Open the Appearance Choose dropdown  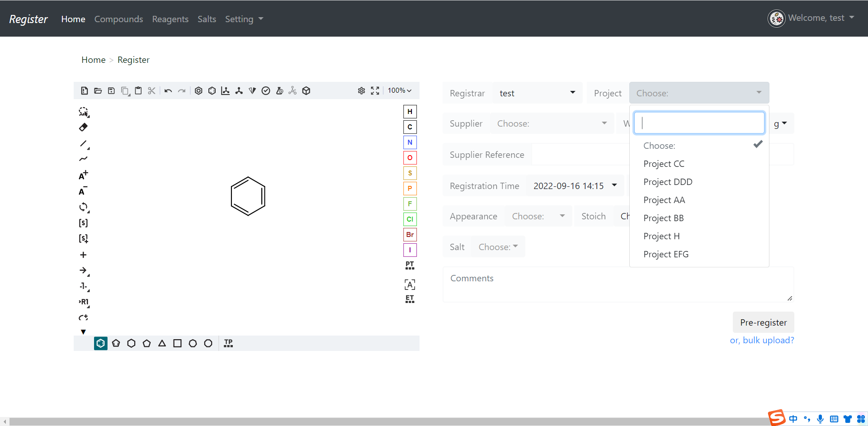pyautogui.click(x=538, y=216)
